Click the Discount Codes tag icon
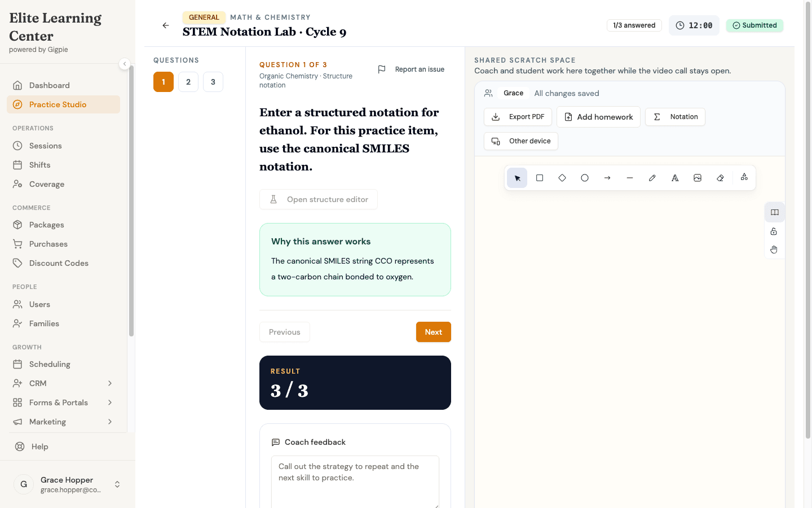The image size is (812, 508). tap(17, 263)
